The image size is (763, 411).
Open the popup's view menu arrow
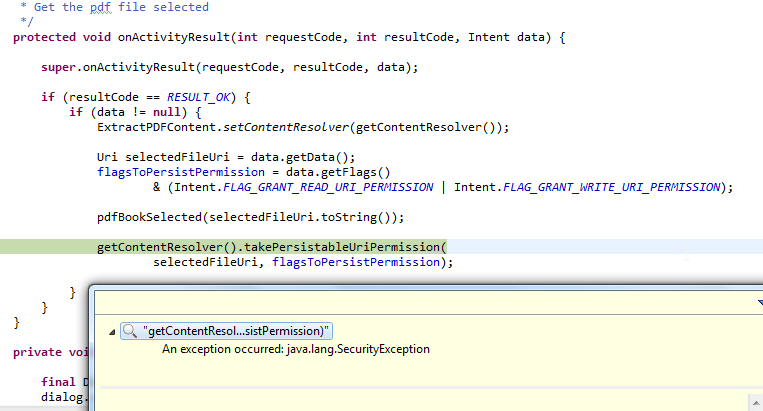761,303
